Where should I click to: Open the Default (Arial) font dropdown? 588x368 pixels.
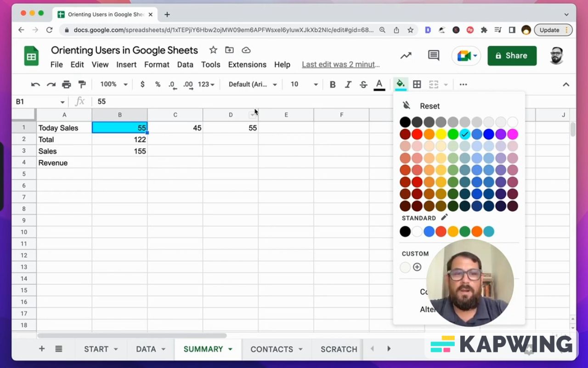click(x=253, y=85)
